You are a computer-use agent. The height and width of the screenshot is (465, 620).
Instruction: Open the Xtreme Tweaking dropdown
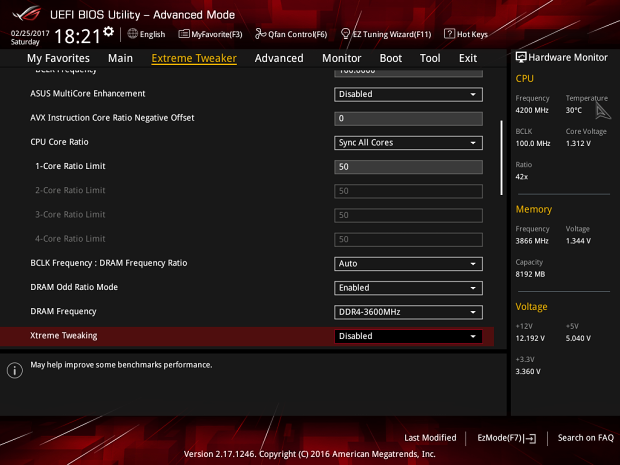(x=408, y=336)
